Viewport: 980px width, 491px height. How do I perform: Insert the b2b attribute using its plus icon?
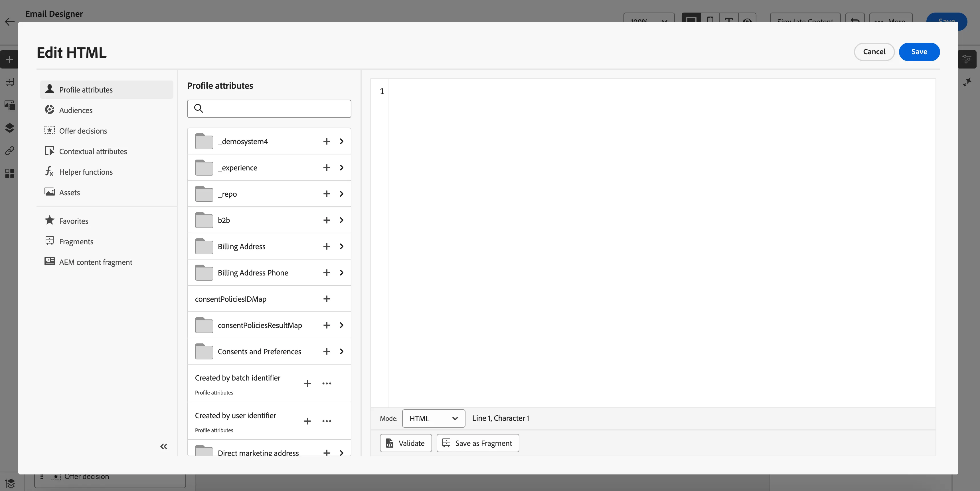326,220
